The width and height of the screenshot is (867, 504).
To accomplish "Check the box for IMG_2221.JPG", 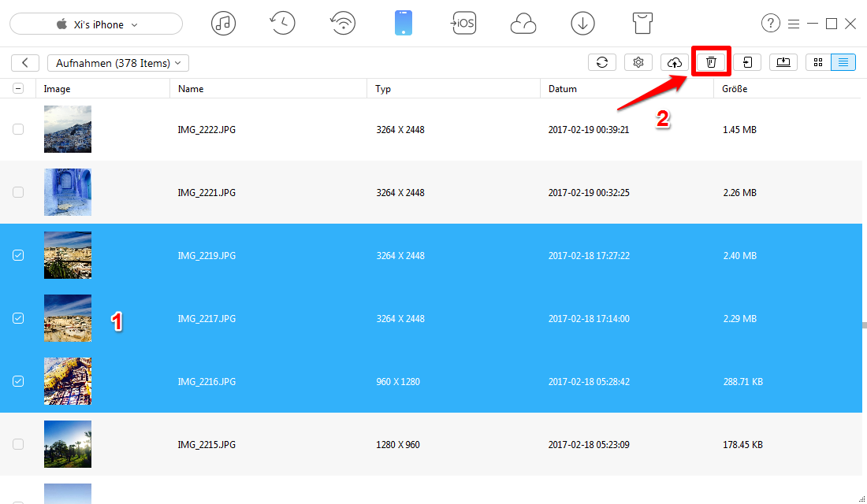I will point(18,192).
